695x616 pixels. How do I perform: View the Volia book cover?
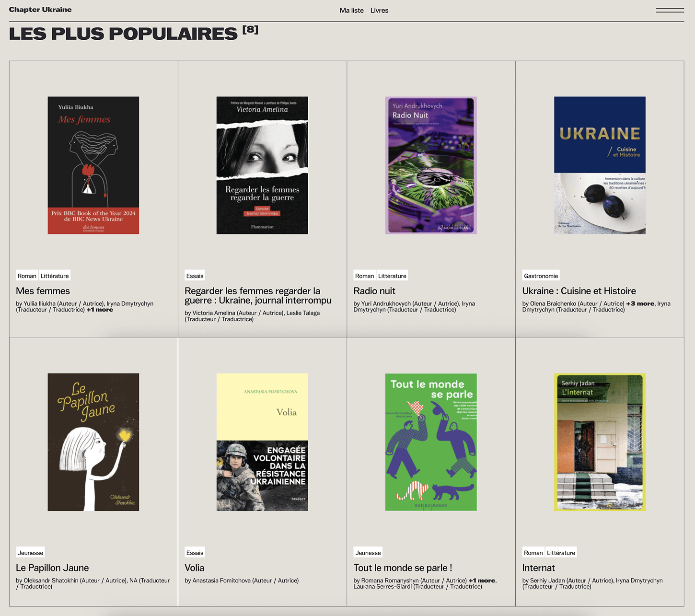(x=262, y=442)
